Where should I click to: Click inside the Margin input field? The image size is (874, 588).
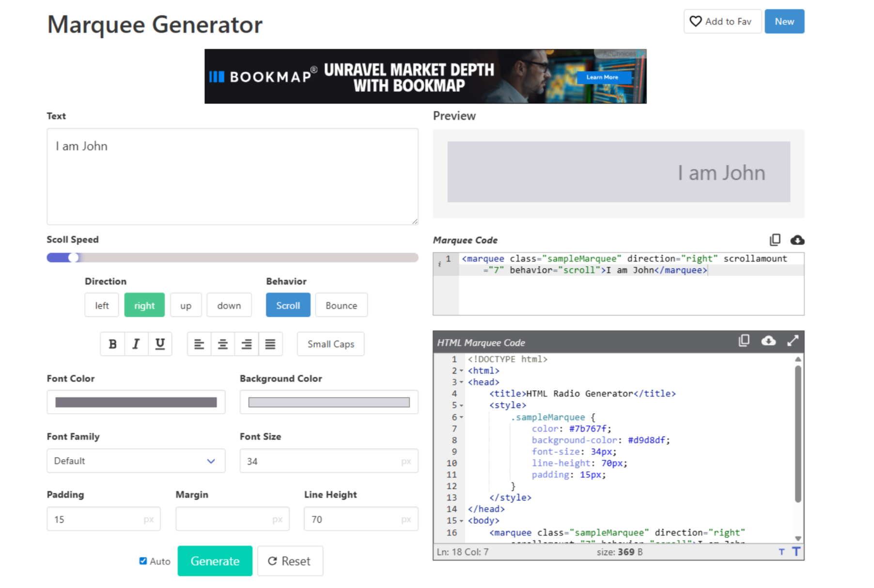(x=232, y=519)
